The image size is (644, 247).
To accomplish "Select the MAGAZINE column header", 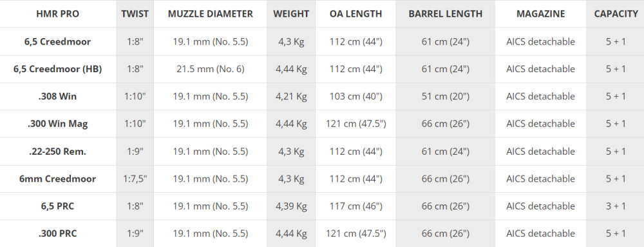I will pyautogui.click(x=540, y=14).
